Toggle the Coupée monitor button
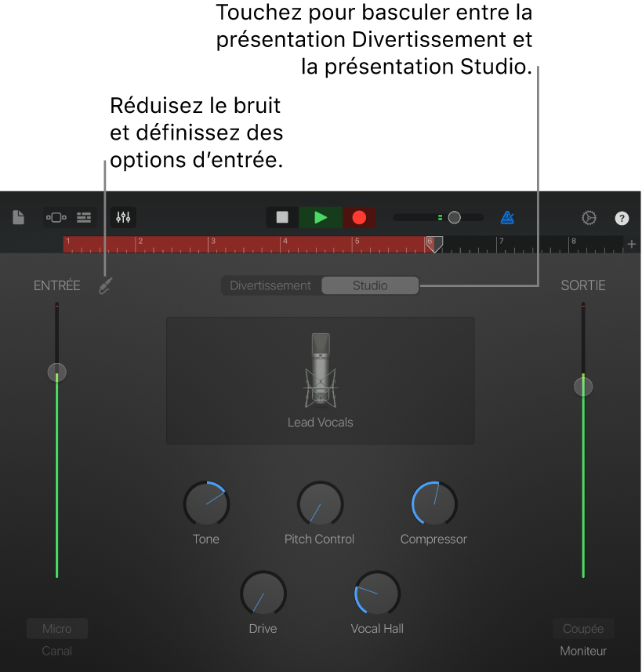642x672 pixels. click(583, 628)
